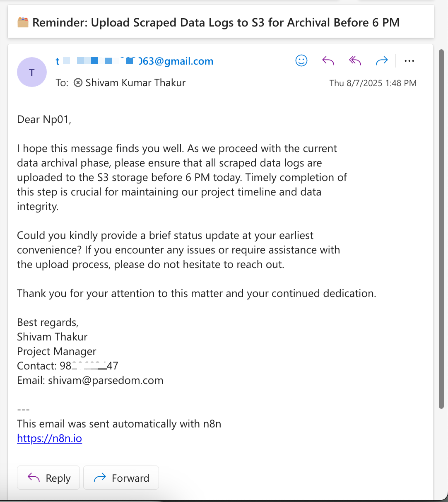Click the "Project Manager" signature line
This screenshot has height=502, width=448.
point(57,351)
